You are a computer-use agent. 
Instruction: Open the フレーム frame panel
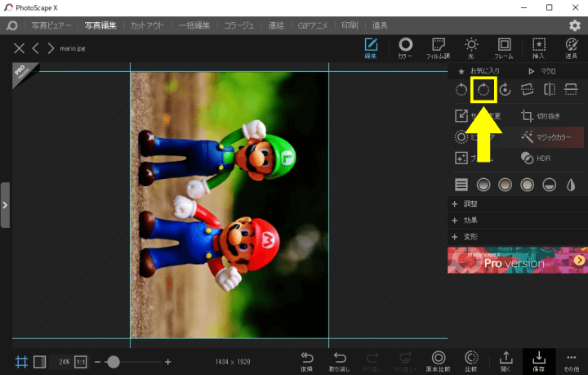click(x=504, y=49)
